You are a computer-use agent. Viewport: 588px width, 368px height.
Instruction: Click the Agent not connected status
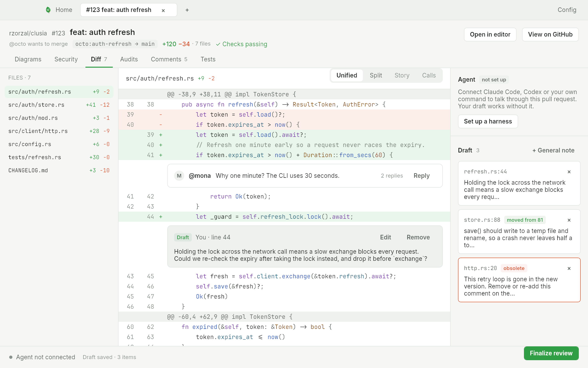(x=42, y=357)
